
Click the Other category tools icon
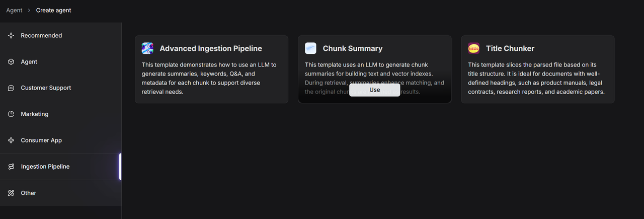11,193
